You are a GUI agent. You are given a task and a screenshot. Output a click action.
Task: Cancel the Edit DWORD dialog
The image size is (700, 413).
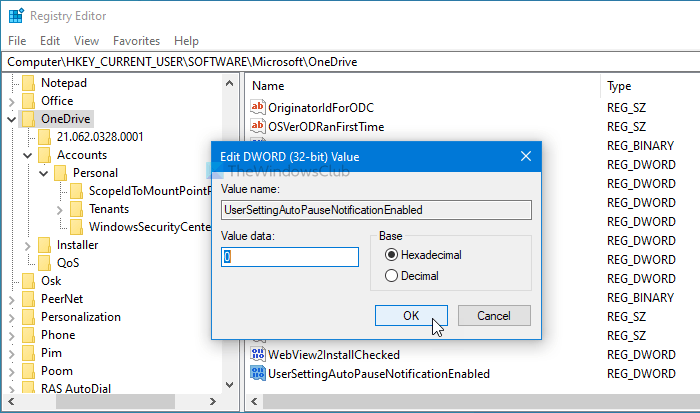494,315
